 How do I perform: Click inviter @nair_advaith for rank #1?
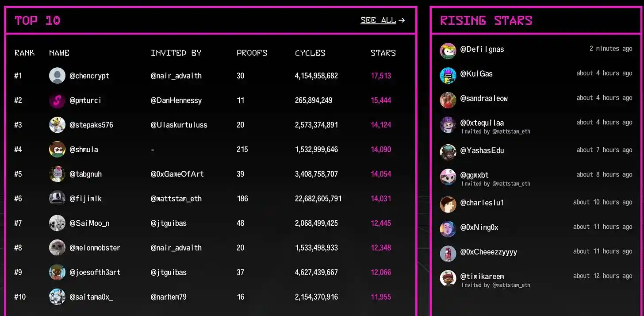(176, 76)
